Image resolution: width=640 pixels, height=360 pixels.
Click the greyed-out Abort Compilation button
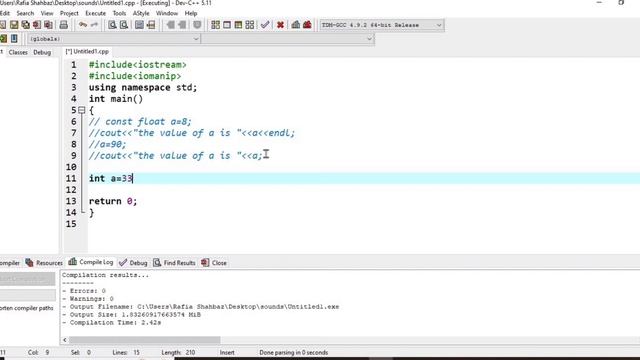27,279
